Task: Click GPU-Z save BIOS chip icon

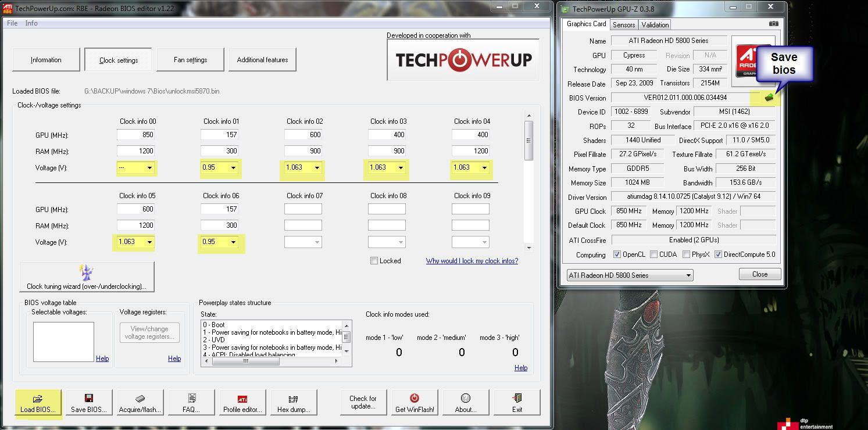Action: pyautogui.click(x=769, y=97)
